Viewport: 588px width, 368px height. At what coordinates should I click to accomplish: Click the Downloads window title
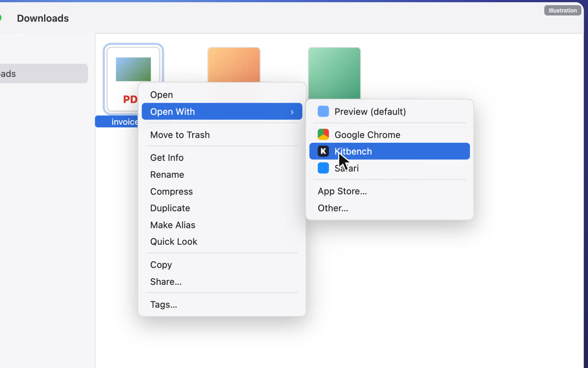tap(43, 18)
